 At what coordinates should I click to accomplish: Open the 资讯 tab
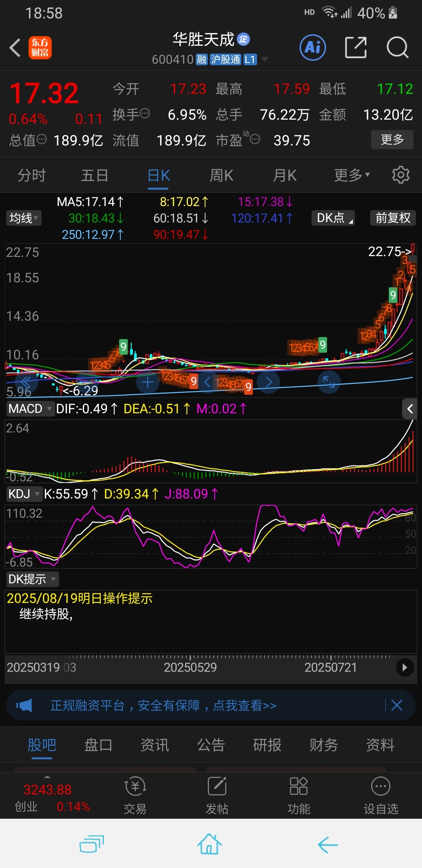[155, 745]
